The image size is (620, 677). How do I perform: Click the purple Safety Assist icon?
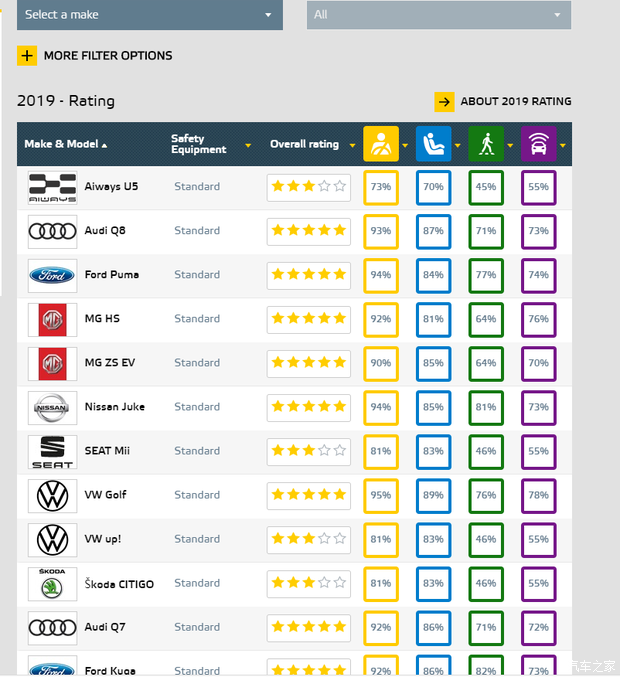point(538,144)
